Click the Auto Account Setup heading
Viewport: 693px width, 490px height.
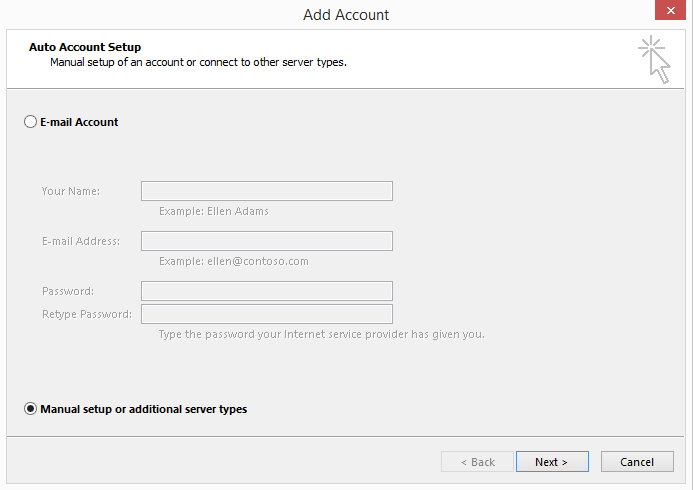coord(85,47)
